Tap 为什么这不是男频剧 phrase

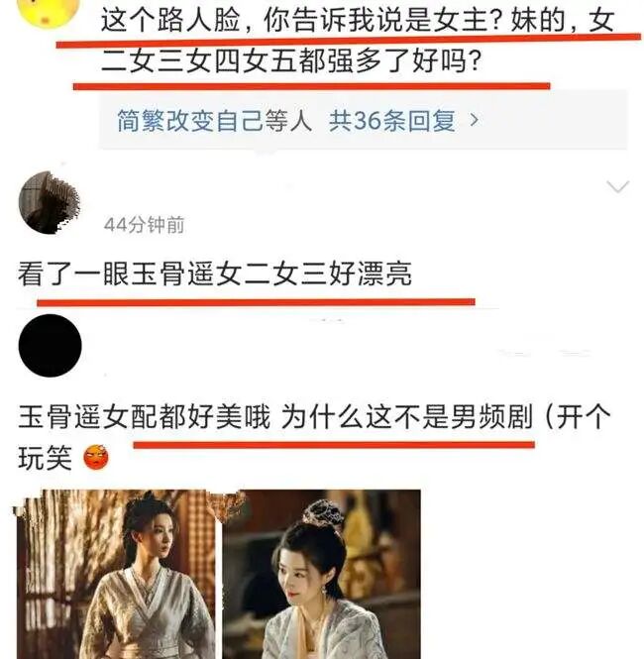tap(406, 417)
